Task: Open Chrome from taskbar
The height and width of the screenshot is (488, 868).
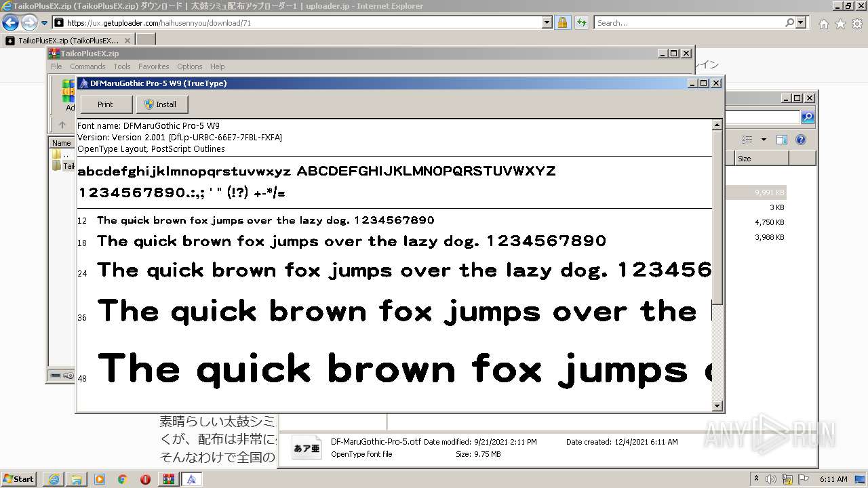Action: coord(123,479)
